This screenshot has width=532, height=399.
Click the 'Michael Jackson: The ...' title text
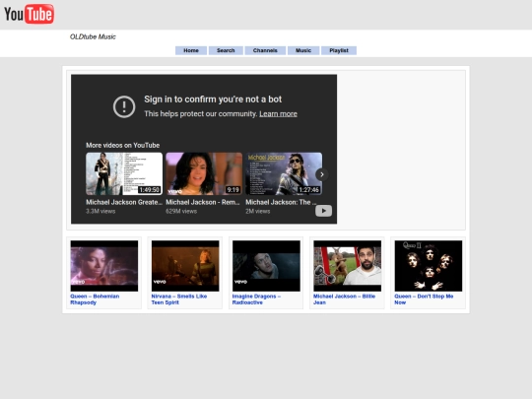[281, 202]
